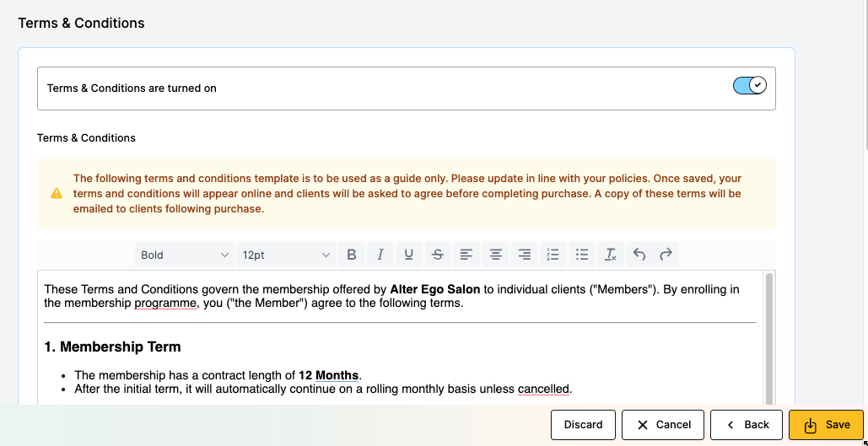This screenshot has width=868, height=446.
Task: Apply italic formatting in the editor toolbar
Action: [x=380, y=255]
